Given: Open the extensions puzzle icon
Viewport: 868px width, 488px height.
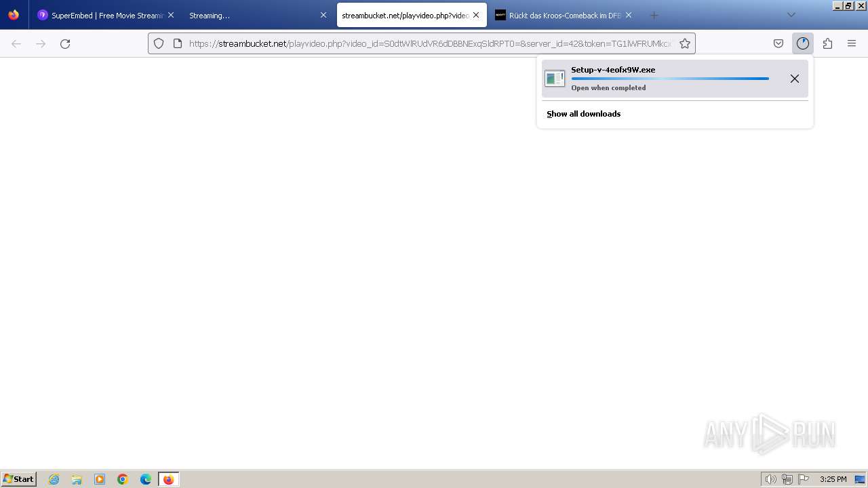Looking at the screenshot, I should click(x=827, y=43).
